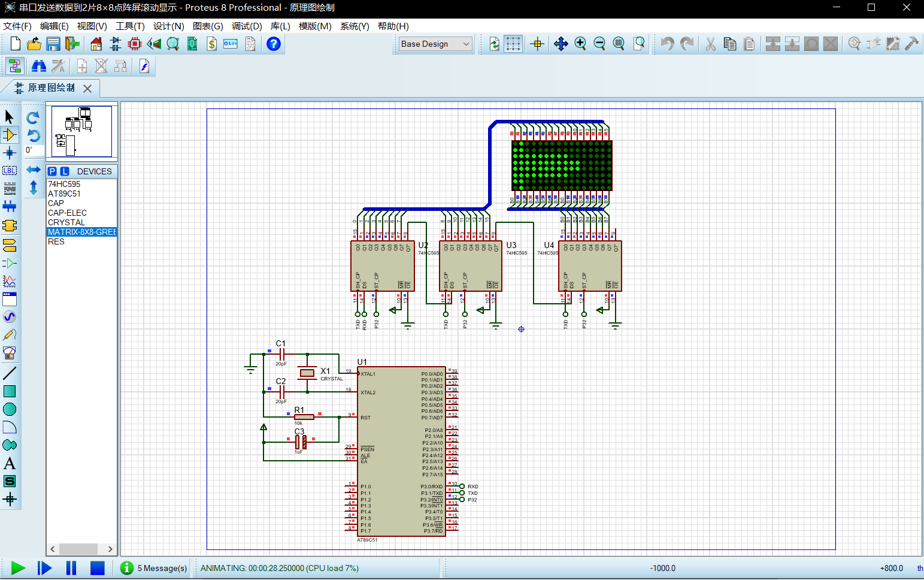The height and width of the screenshot is (580, 924).
Task: Select the Graph Mode tool
Action: tap(10, 281)
